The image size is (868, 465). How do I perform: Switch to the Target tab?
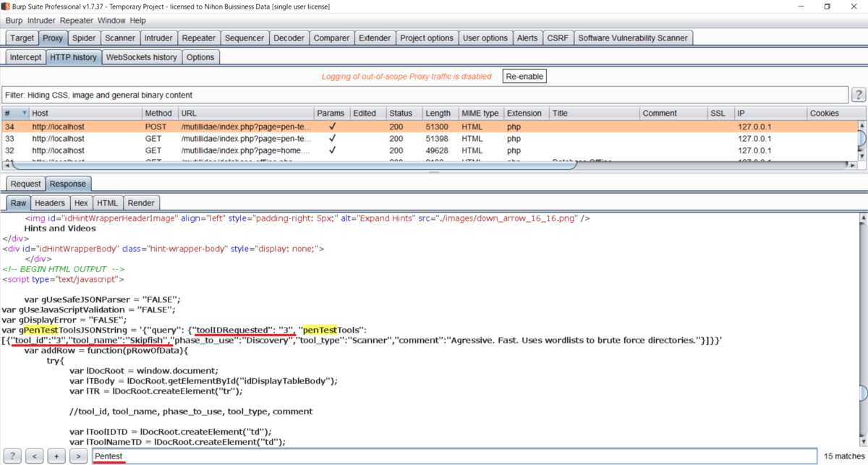(22, 38)
